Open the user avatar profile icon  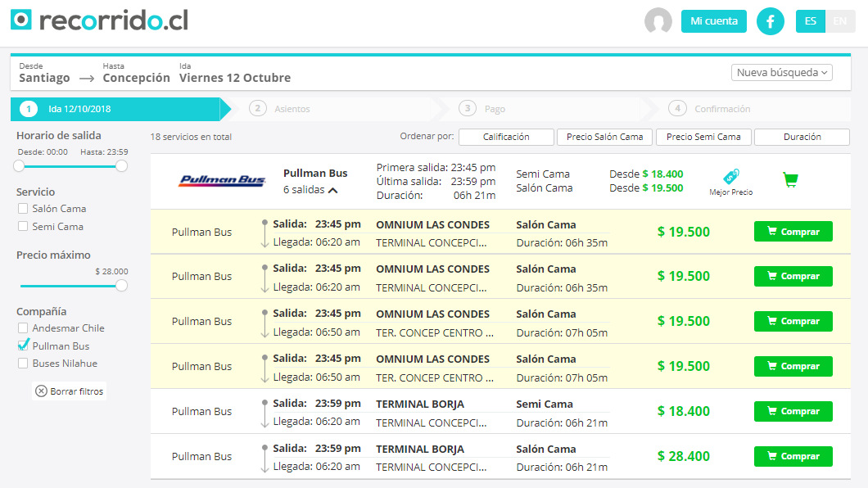pyautogui.click(x=658, y=21)
